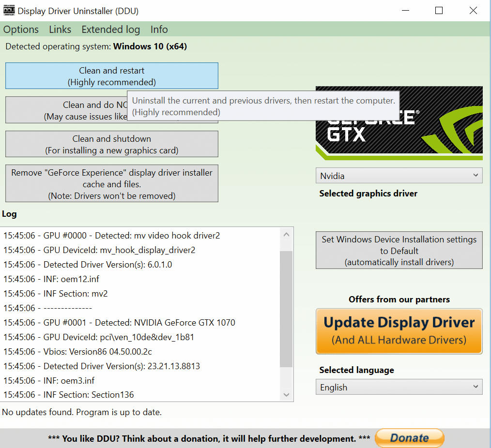Click the log scrollbar down arrow
Image resolution: width=491 pixels, height=448 pixels.
tap(286, 395)
